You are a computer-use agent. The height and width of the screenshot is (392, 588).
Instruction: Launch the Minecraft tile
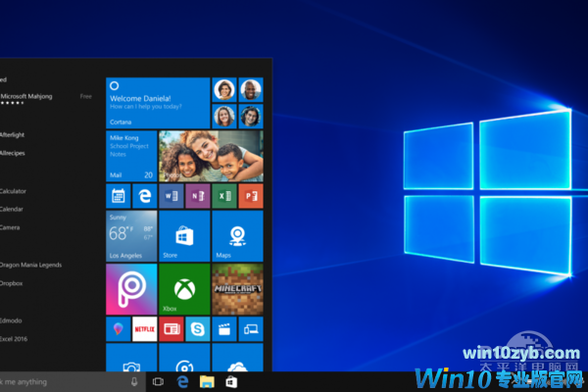(238, 289)
